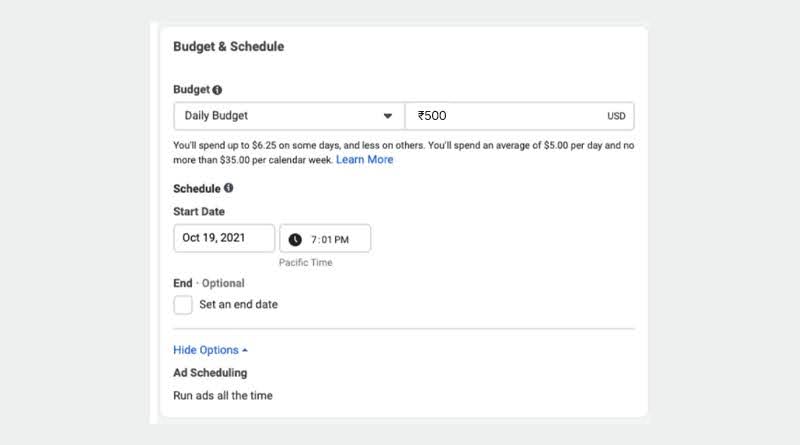Click the info icon next to Budget

217,90
